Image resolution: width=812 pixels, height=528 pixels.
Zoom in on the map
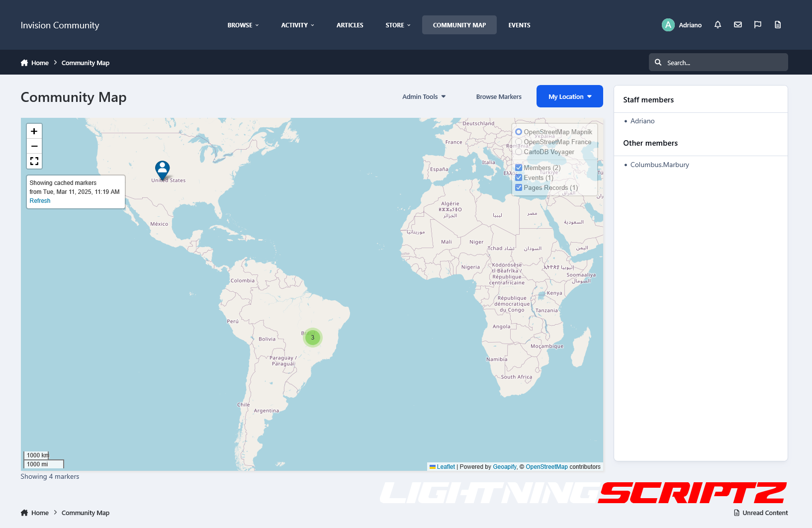click(34, 131)
